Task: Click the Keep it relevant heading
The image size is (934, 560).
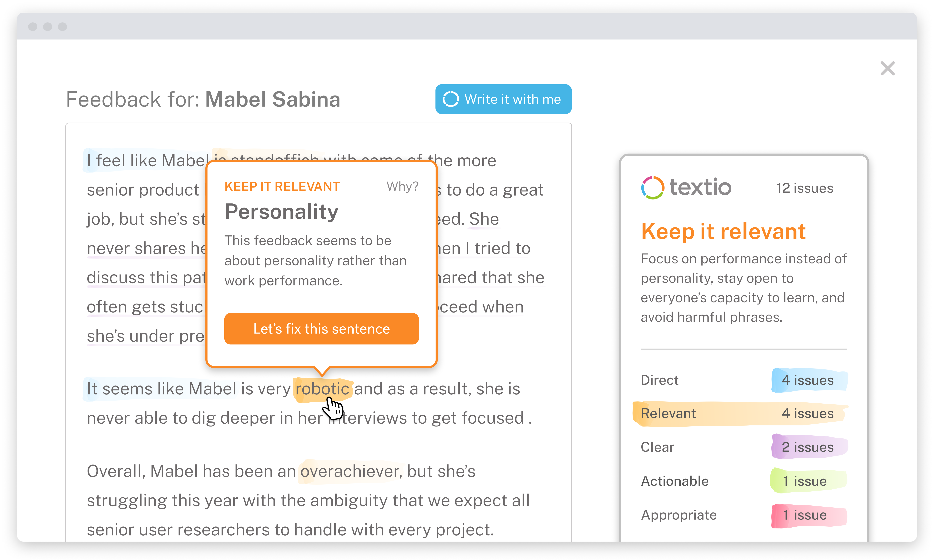Action: point(723,231)
